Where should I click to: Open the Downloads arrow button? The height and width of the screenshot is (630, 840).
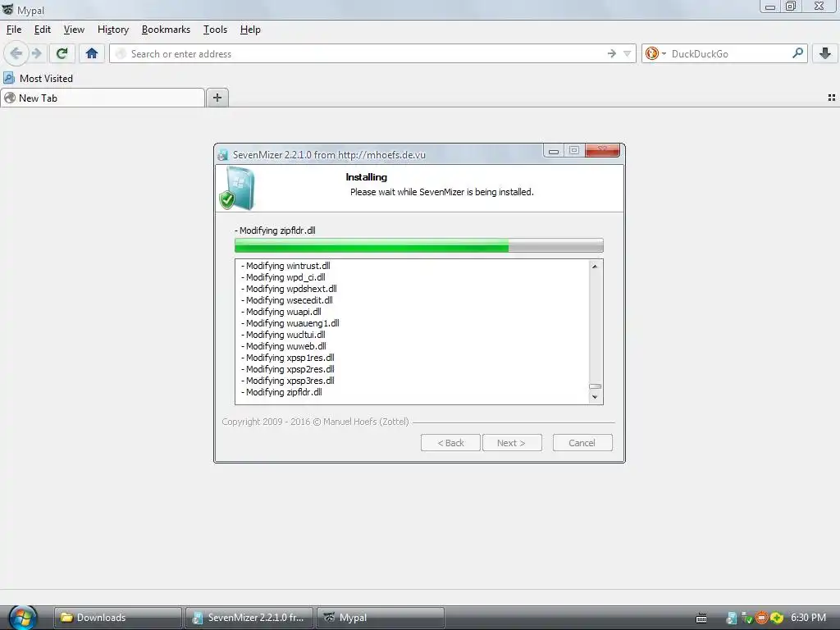click(x=825, y=53)
